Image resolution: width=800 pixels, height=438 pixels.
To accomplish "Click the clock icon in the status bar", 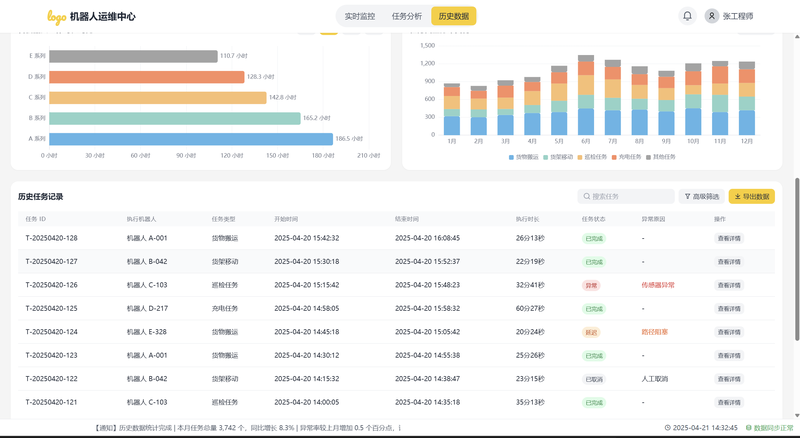I will [667, 428].
